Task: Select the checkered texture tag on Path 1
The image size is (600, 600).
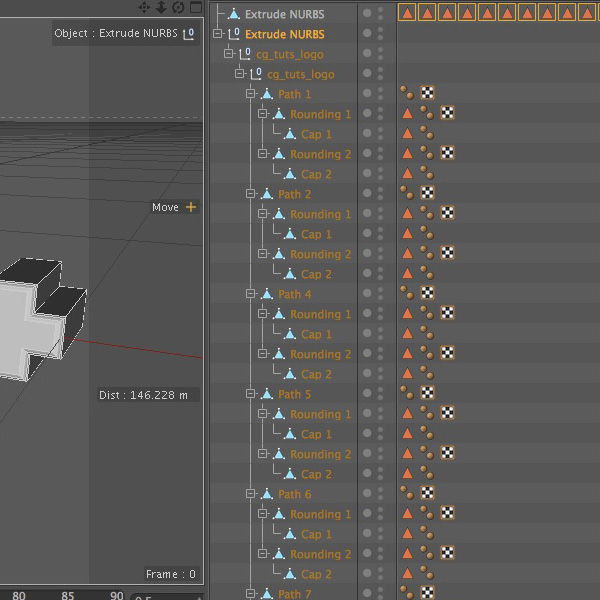Action: point(427,93)
